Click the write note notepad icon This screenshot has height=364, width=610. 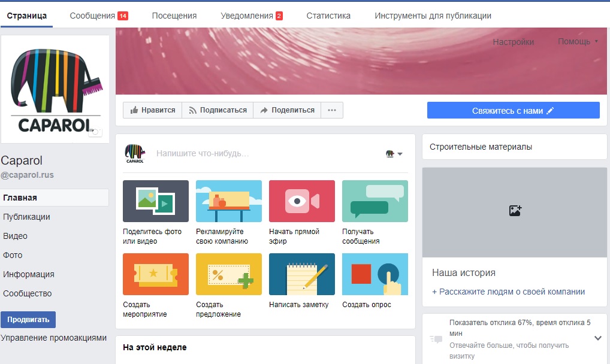[x=302, y=274]
